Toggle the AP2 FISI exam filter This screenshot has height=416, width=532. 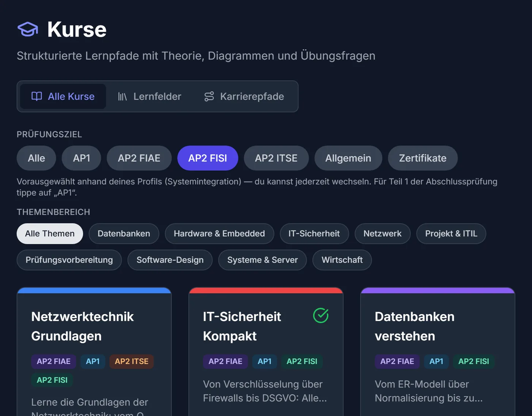(208, 158)
